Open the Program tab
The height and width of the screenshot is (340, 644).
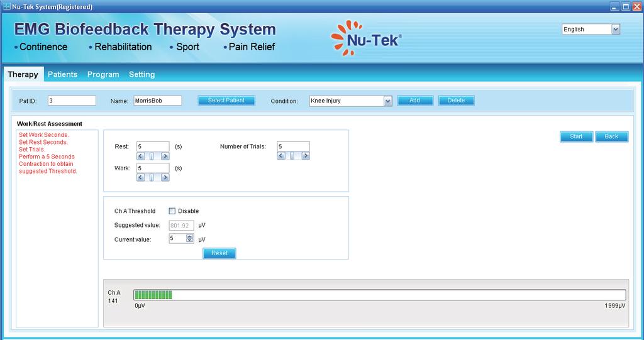click(x=103, y=74)
